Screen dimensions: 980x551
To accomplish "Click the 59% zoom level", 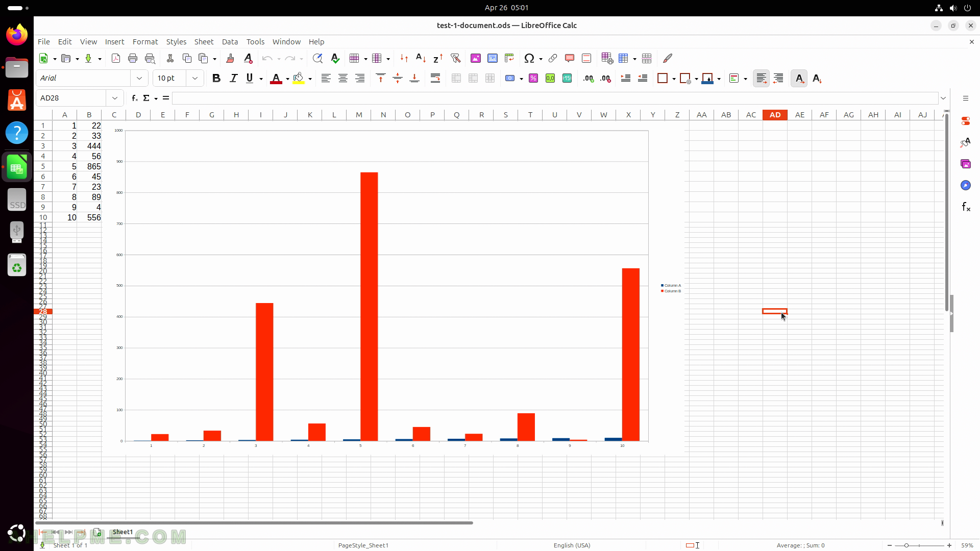I will 967,545.
